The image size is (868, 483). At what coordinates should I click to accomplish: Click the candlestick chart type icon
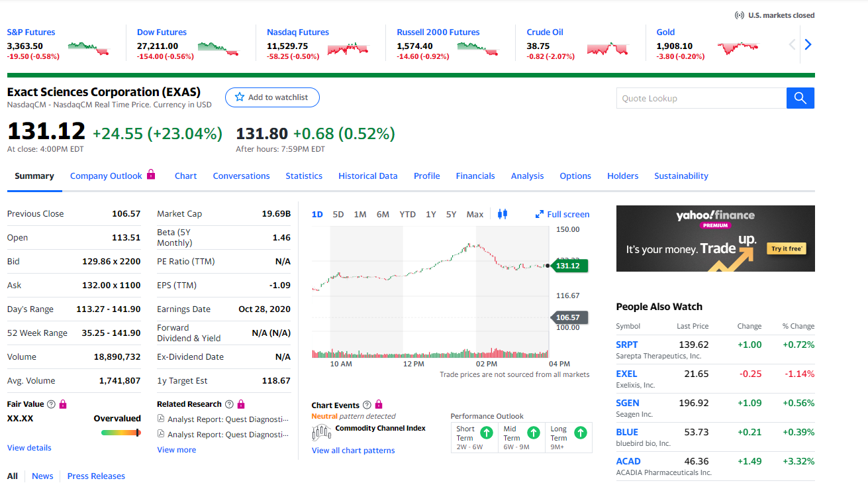[x=502, y=214]
